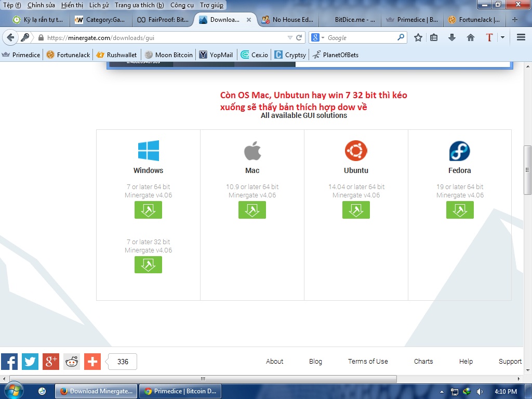The height and width of the screenshot is (399, 532).
Task: Show bookmarks list icon
Action: coord(434,37)
